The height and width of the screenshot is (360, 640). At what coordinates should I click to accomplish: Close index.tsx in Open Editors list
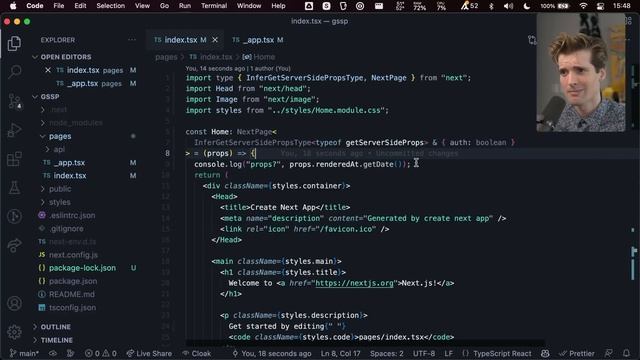tap(48, 70)
